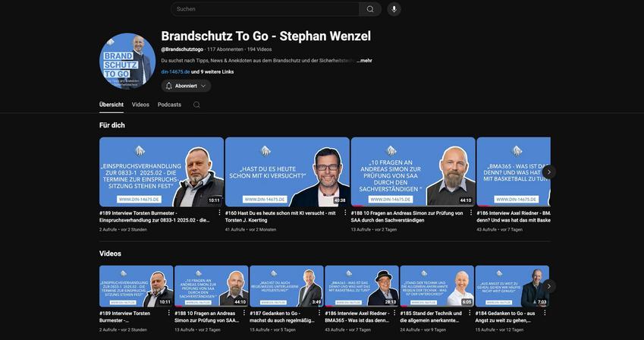
Task: Click the Für dich section heading
Action: pyautogui.click(x=112, y=125)
